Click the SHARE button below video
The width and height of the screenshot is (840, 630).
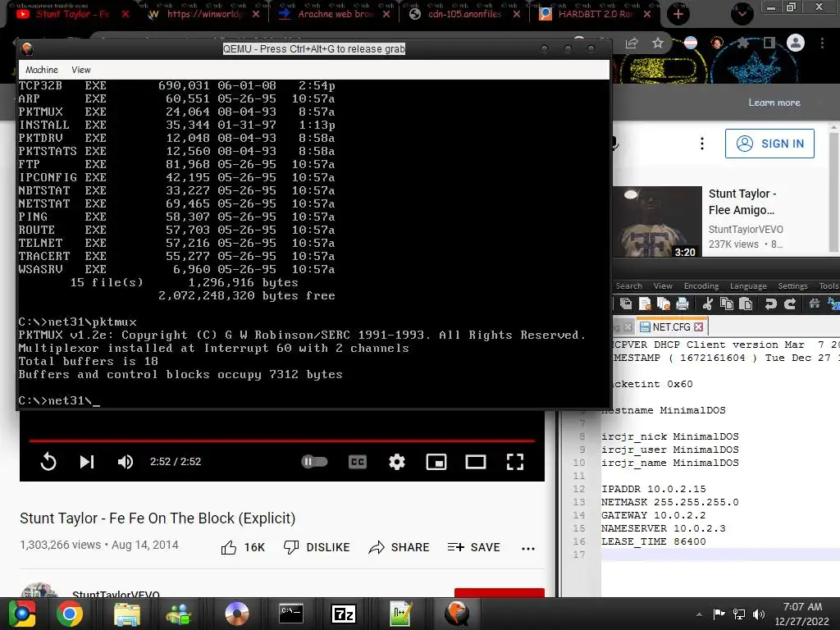[399, 547]
